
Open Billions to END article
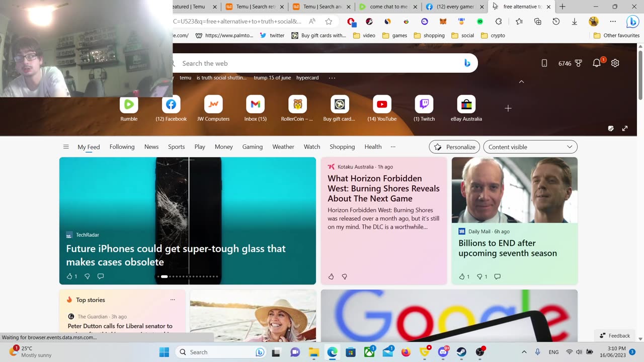[x=508, y=248]
